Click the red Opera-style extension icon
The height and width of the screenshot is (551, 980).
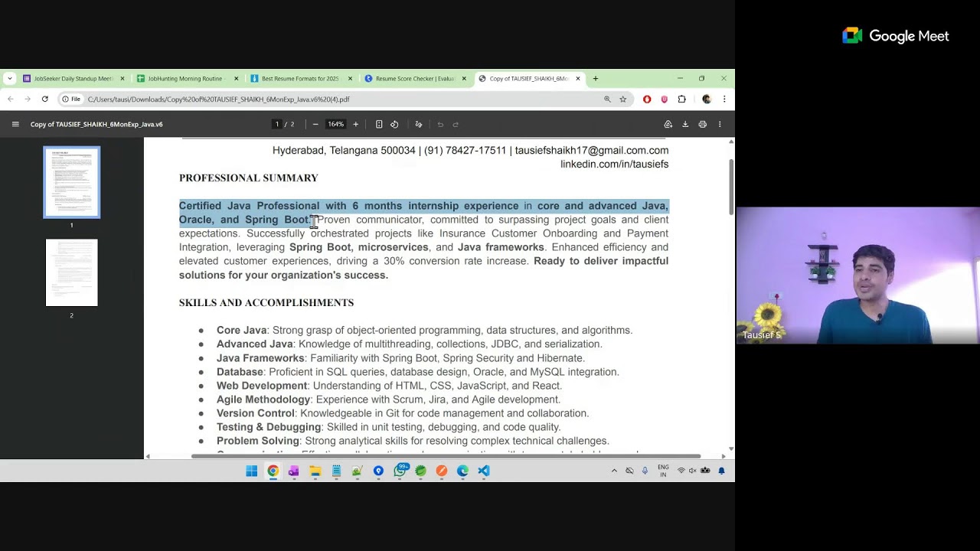(x=647, y=99)
